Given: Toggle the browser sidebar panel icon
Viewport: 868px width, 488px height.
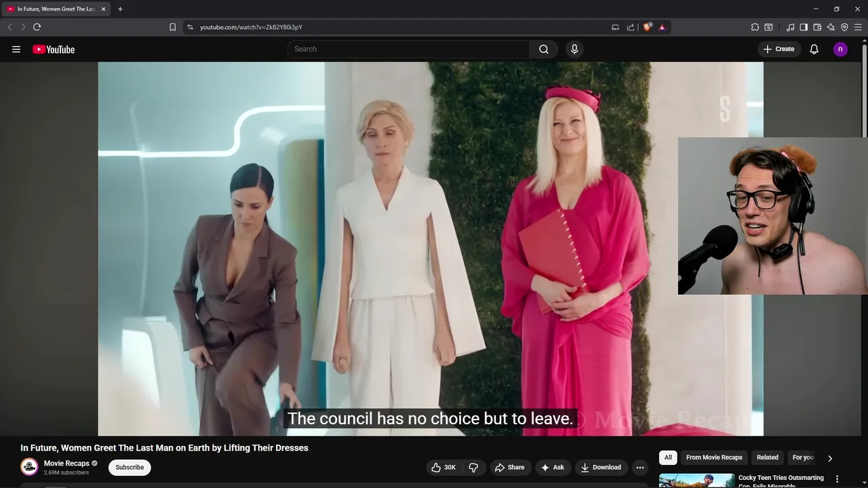Looking at the screenshot, I should [x=804, y=27].
